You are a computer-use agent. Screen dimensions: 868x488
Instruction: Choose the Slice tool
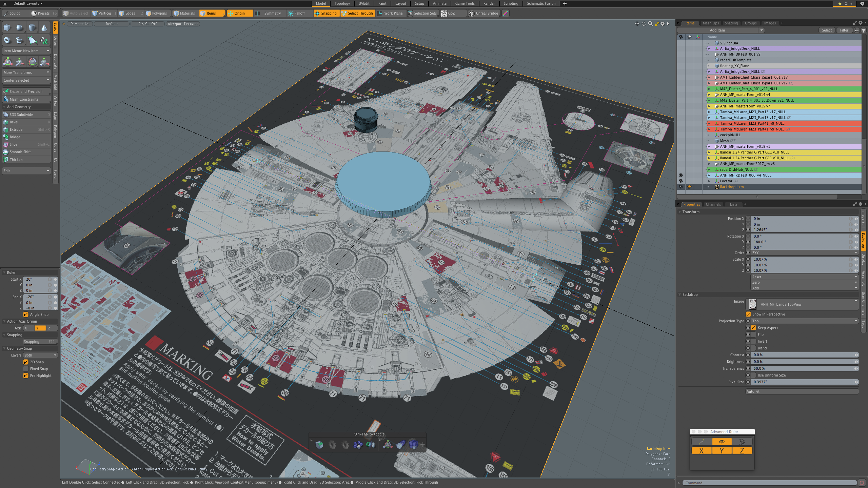pos(26,144)
